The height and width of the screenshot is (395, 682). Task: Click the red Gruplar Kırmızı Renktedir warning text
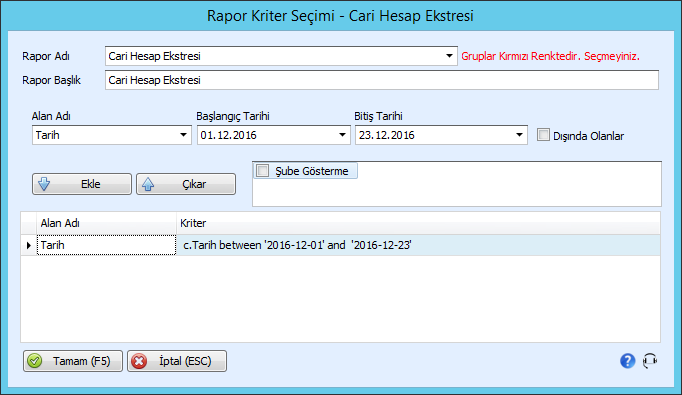(550, 56)
